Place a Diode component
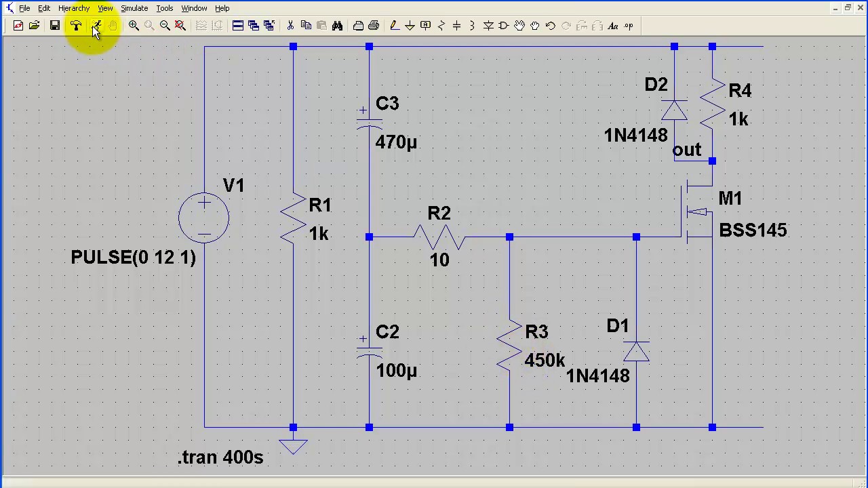868x488 pixels. (488, 26)
